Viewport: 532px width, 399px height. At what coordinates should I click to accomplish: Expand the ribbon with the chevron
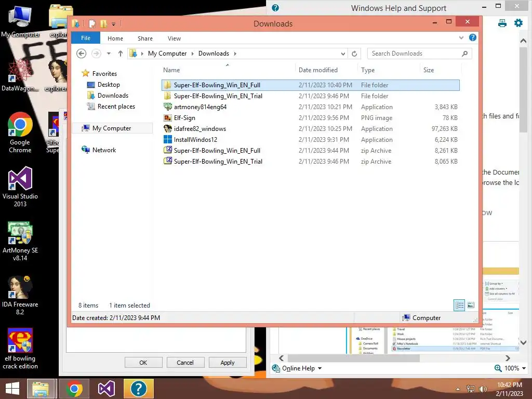point(461,37)
